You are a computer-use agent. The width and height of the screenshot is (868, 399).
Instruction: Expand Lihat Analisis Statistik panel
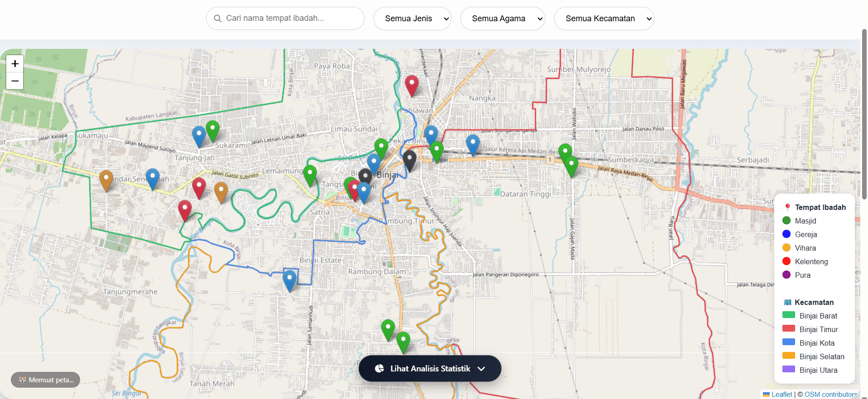tap(430, 369)
